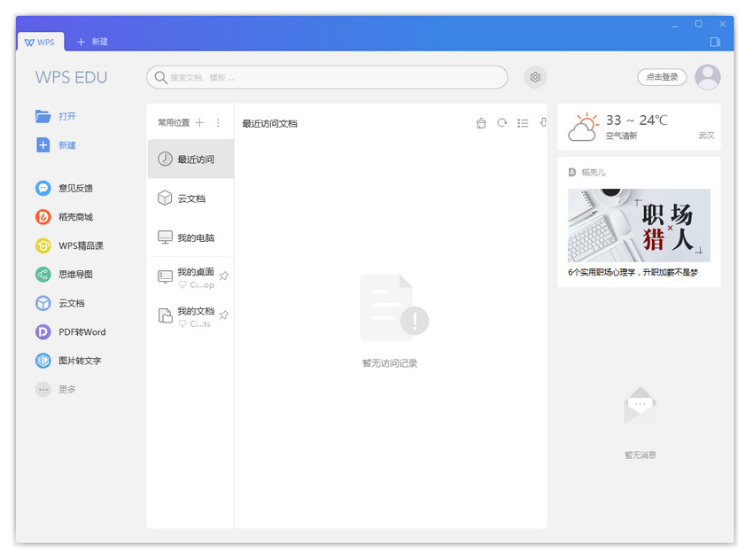Select 最近访问 in location list
This screenshot has width=753, height=560.
pyautogui.click(x=190, y=159)
